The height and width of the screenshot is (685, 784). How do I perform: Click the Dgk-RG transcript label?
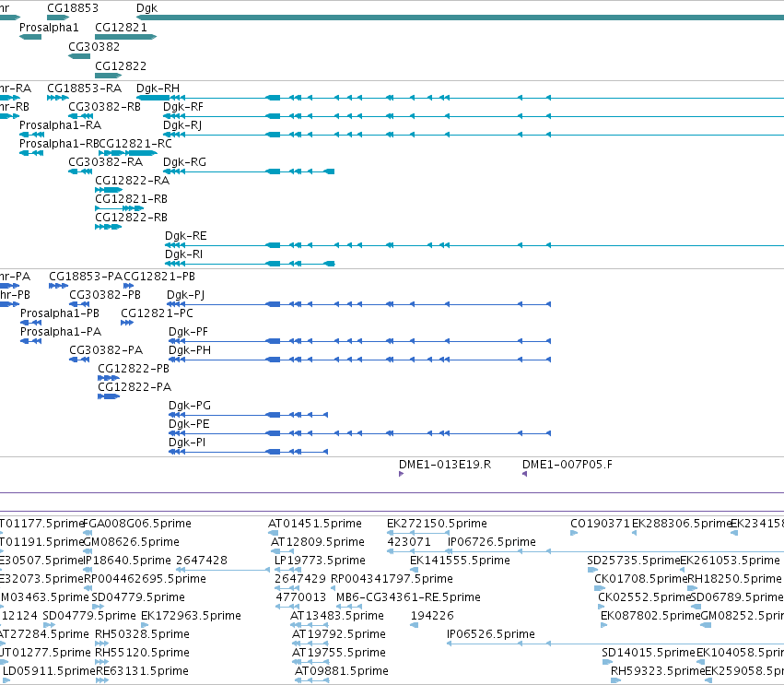184,162
